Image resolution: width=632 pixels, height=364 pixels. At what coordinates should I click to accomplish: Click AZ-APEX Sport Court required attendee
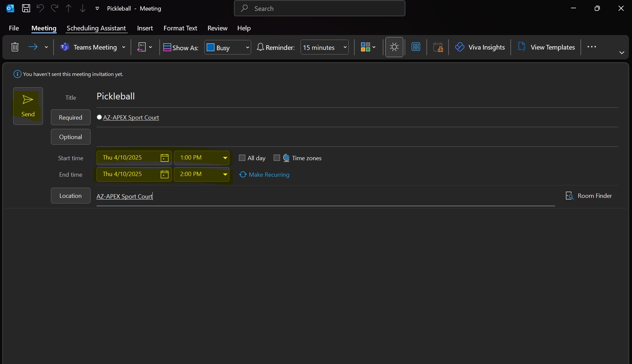click(131, 117)
